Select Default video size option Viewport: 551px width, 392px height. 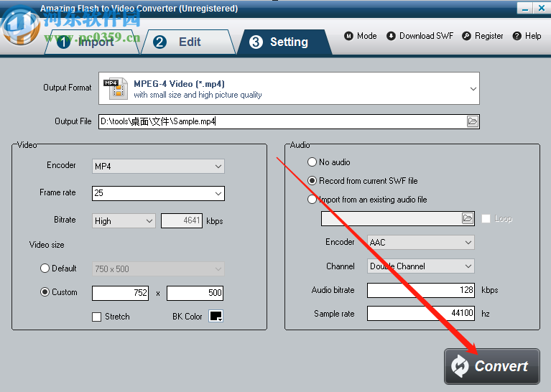(x=45, y=269)
